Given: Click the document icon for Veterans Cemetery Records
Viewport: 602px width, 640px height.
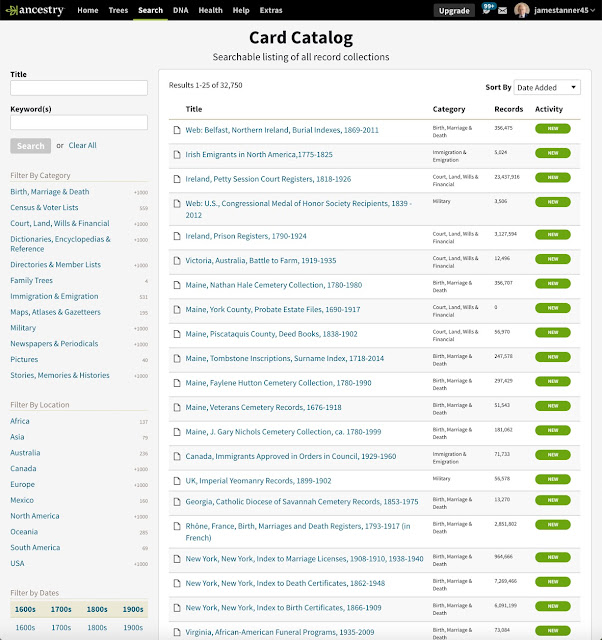Looking at the screenshot, I should 177,408.
